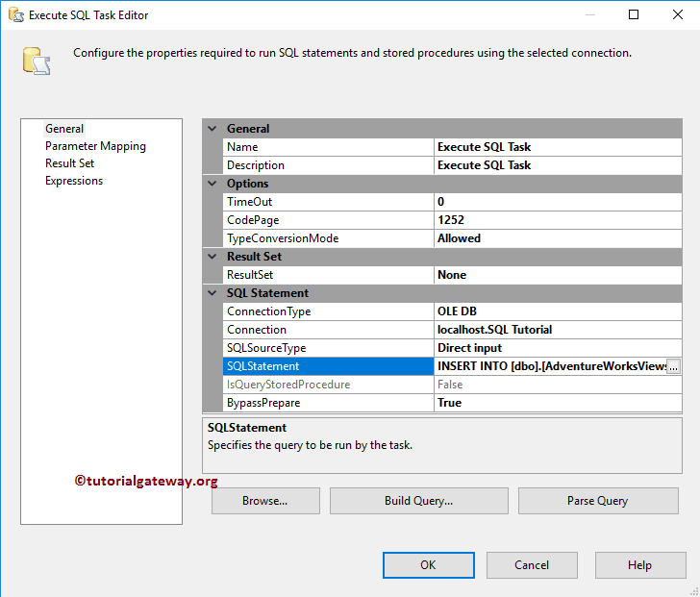This screenshot has width=700, height=597.
Task: Close the Execute SQL Task Editor window
Action: 678,14
